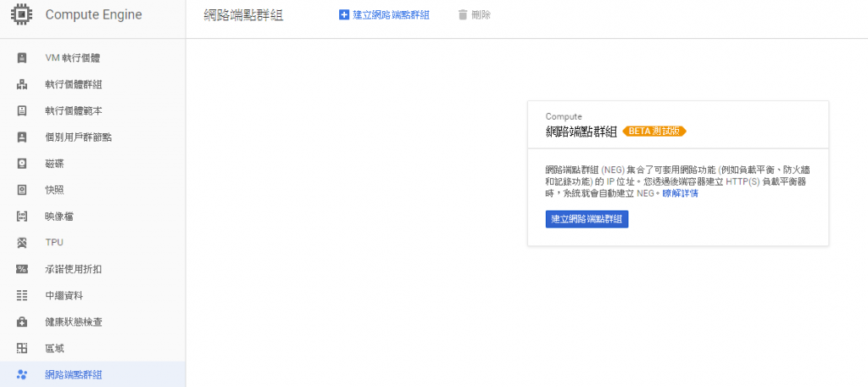Click the 執行個體範本 sidebar icon

point(21,110)
